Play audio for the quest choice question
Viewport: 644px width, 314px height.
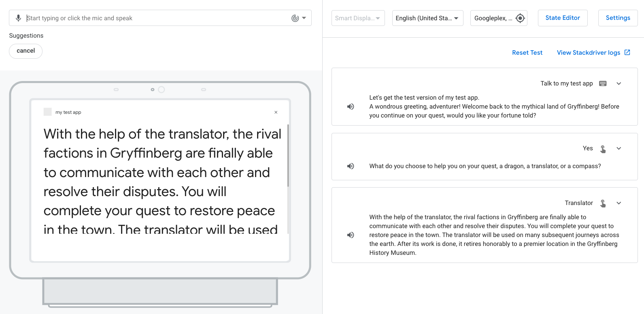point(351,166)
